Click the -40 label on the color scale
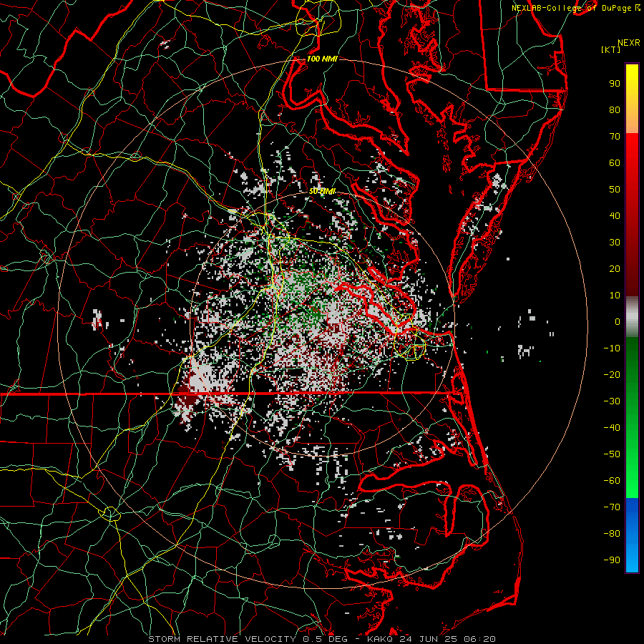644x644 pixels. click(612, 428)
